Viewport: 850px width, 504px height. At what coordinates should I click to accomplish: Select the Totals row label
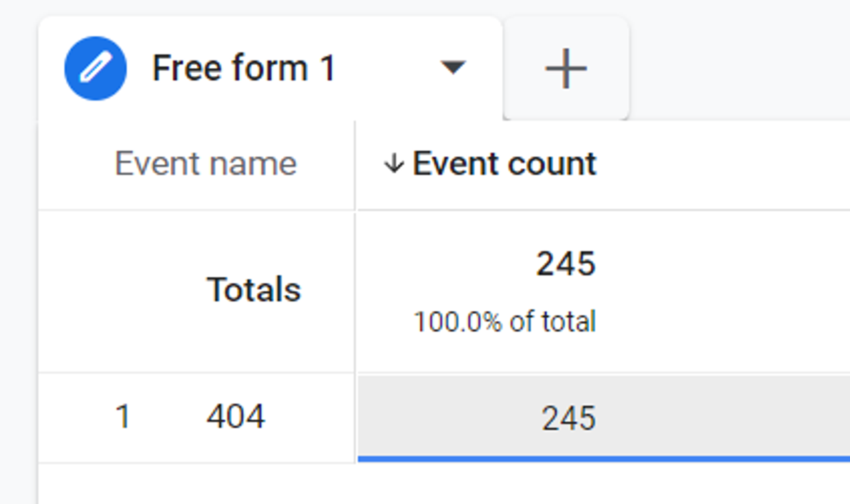point(254,289)
